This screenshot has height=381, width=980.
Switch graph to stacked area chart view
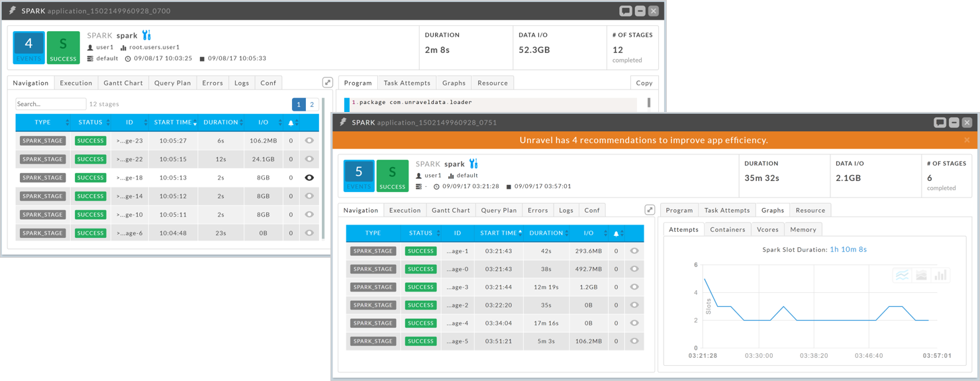921,275
